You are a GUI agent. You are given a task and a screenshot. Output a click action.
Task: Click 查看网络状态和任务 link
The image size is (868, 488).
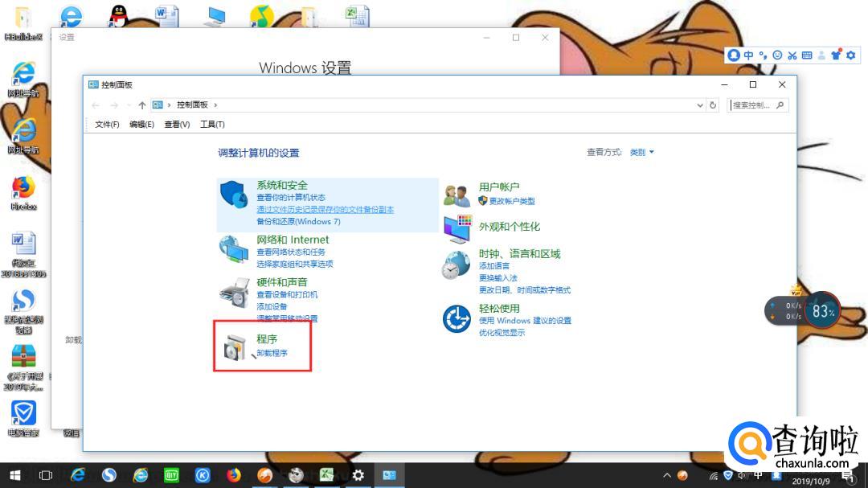coord(291,252)
